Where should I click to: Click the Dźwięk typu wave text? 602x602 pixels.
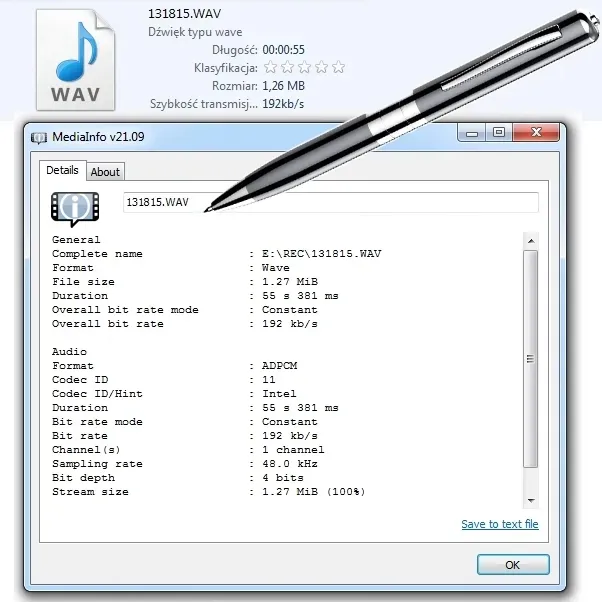(x=195, y=32)
